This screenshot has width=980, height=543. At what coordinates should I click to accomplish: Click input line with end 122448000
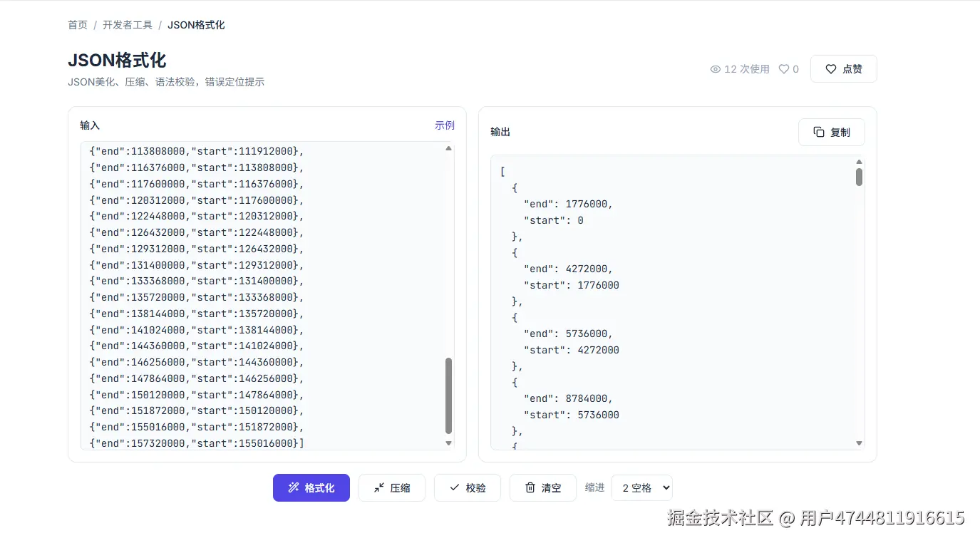[197, 216]
